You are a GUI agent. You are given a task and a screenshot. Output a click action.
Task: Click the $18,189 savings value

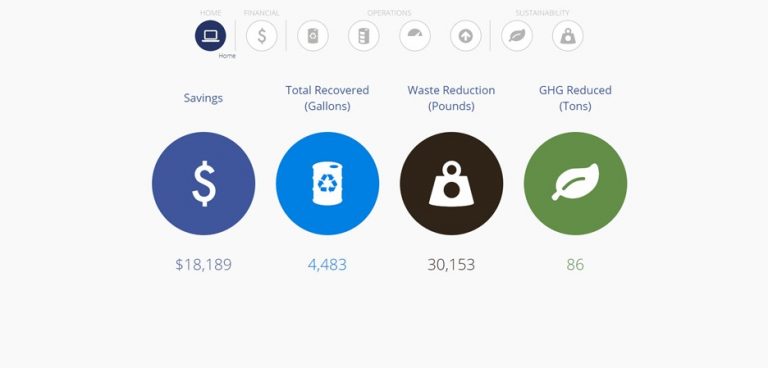point(203,265)
